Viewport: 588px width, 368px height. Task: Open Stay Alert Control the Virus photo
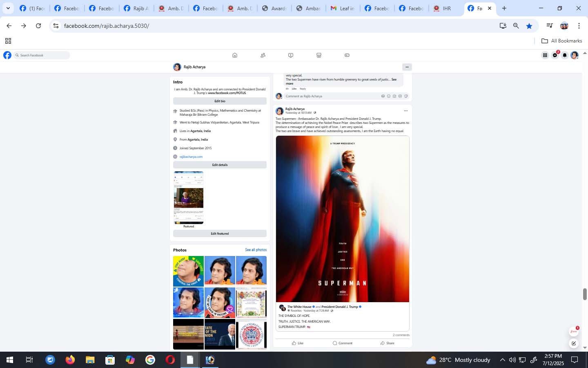click(188, 271)
